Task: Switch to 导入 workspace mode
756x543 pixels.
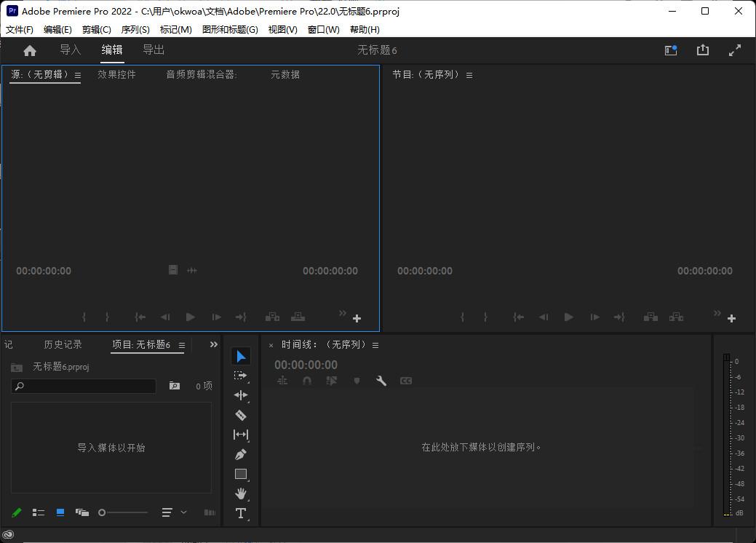Action: [x=71, y=49]
